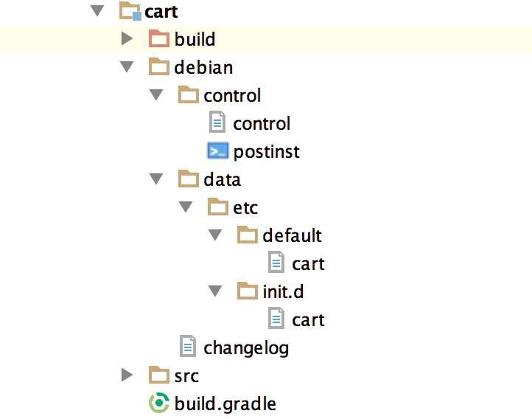Select the postinst file label
The image size is (532, 419).
pos(266,151)
